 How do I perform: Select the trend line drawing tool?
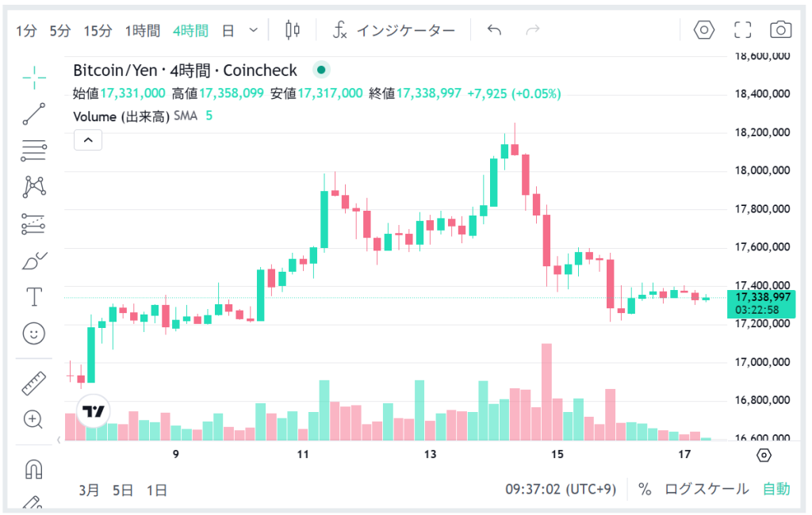coord(34,113)
